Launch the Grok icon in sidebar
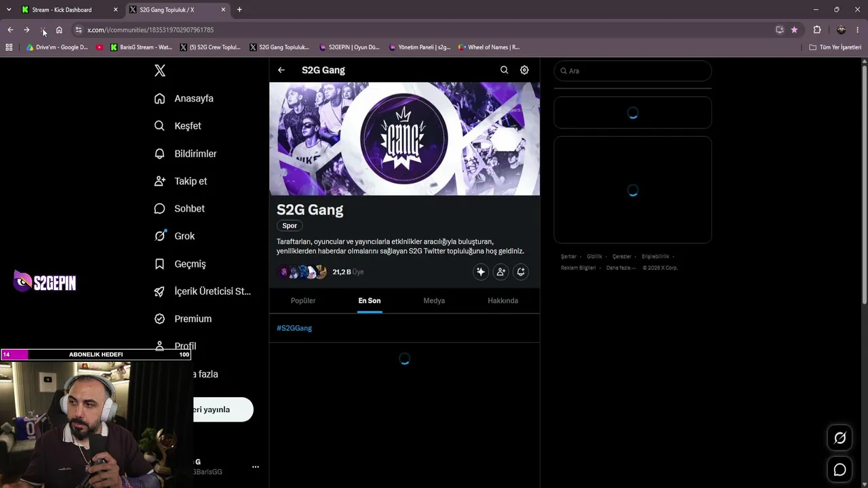Viewport: 868px width, 488px height. 159,236
